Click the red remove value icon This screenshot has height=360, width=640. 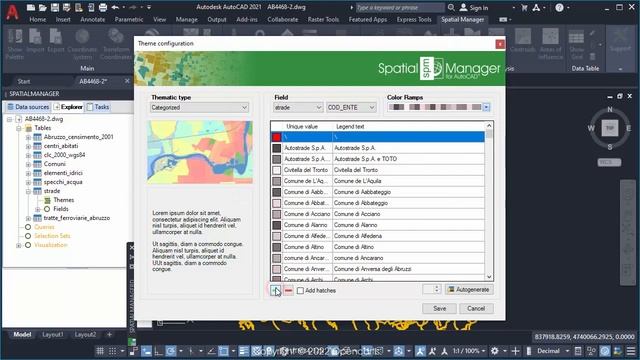pyautogui.click(x=289, y=290)
